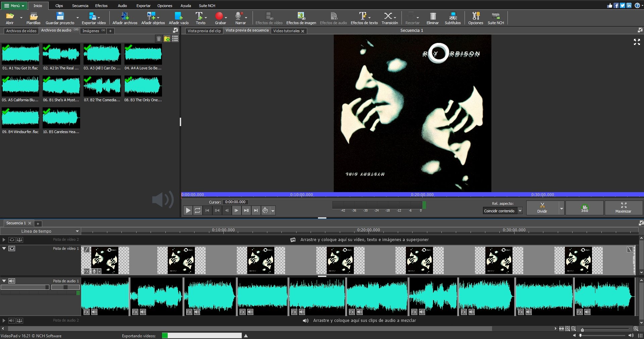The height and width of the screenshot is (339, 644).
Task: Open Efectos de imagen
Action: pyautogui.click(x=301, y=18)
